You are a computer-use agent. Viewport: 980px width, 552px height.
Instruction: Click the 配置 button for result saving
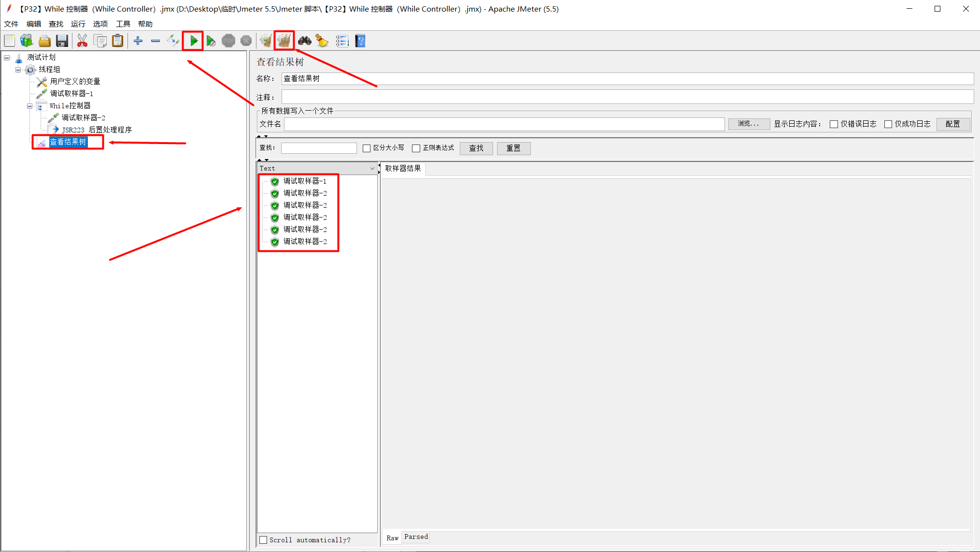click(952, 124)
